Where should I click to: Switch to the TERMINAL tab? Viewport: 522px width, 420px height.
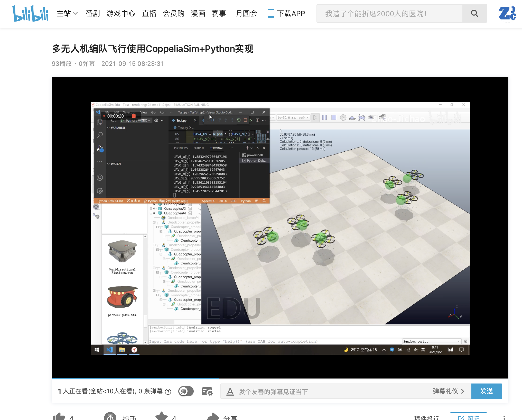217,148
